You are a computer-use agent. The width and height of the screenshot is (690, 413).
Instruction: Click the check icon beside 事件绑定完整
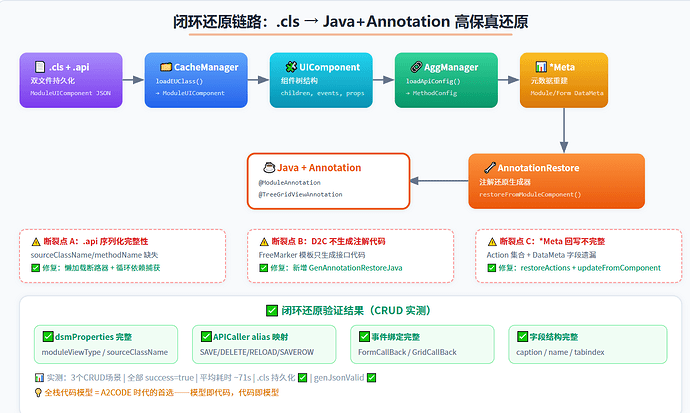point(364,337)
